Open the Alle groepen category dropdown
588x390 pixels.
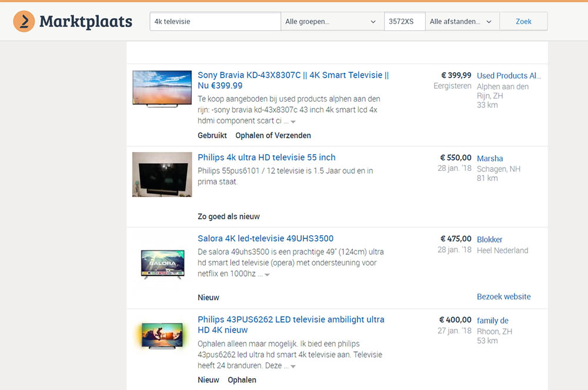pos(332,22)
